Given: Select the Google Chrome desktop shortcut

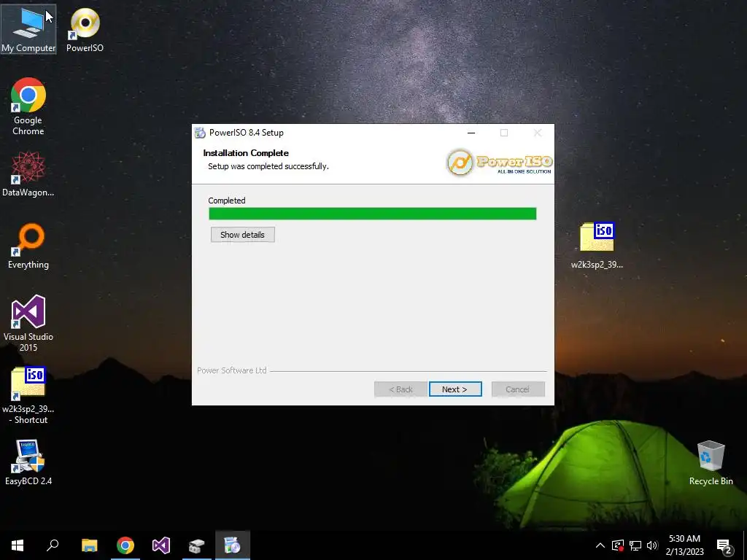Looking at the screenshot, I should click(x=28, y=106).
